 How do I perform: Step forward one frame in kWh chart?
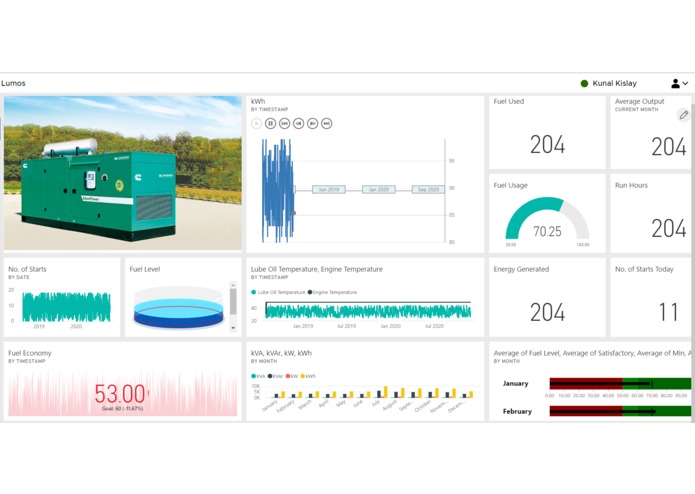click(312, 124)
